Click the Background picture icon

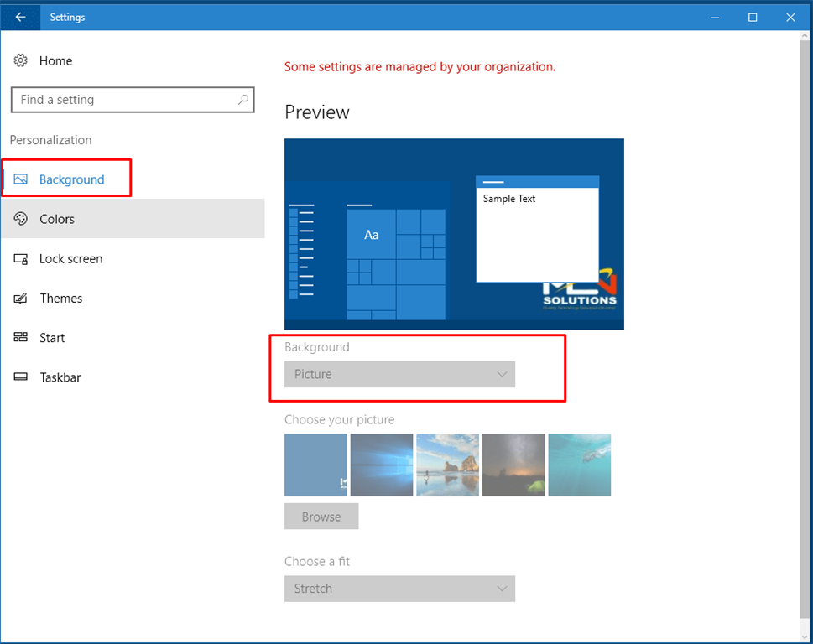tap(20, 179)
